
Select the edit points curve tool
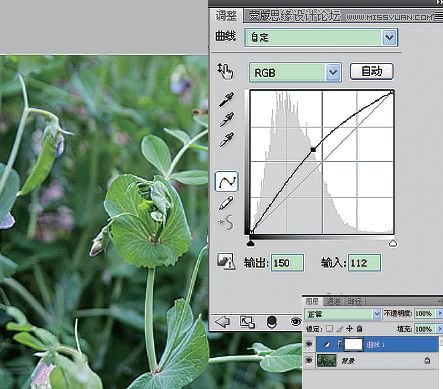click(x=227, y=181)
